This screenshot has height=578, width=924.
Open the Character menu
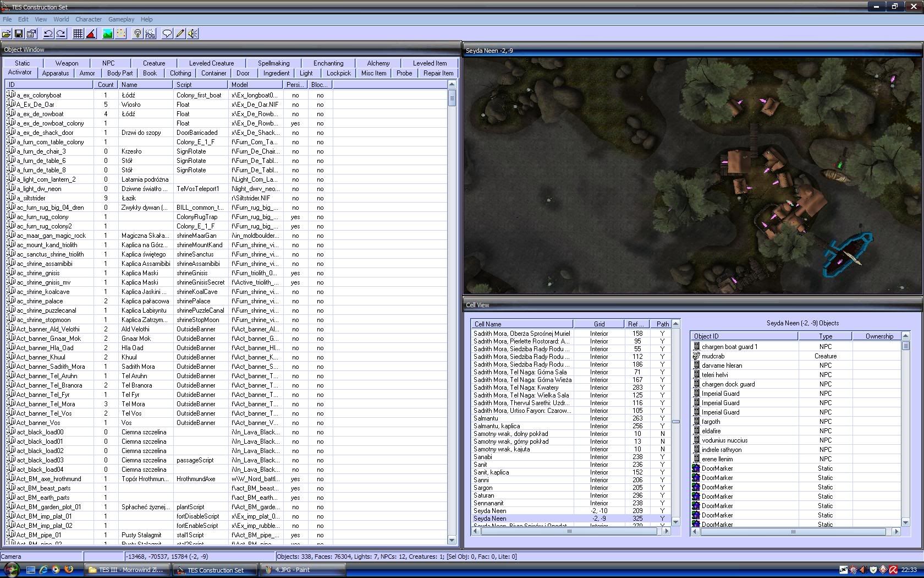click(89, 19)
